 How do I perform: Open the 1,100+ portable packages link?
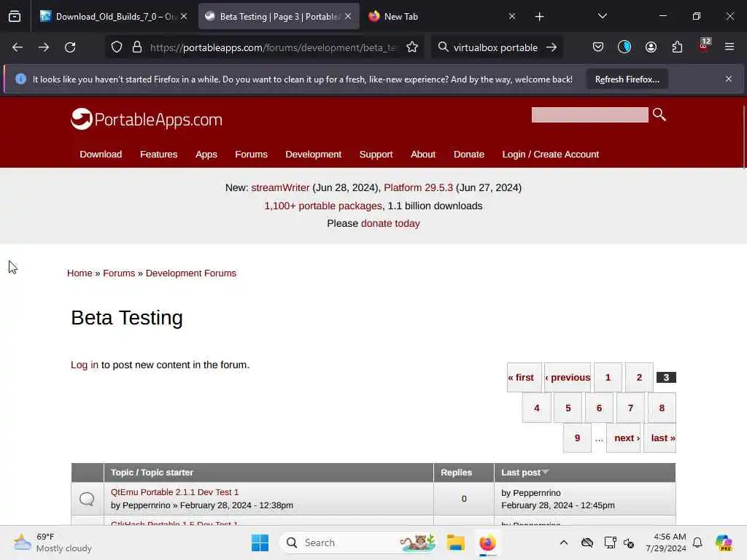click(x=323, y=206)
